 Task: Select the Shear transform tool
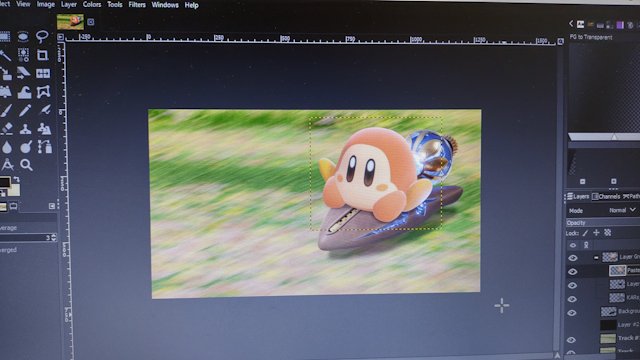(x=24, y=73)
